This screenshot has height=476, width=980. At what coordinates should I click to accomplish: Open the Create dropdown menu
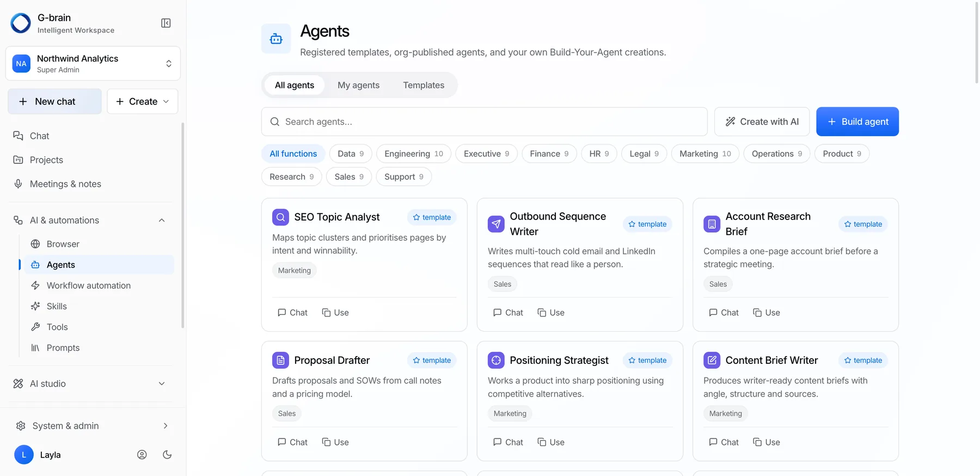tap(143, 101)
